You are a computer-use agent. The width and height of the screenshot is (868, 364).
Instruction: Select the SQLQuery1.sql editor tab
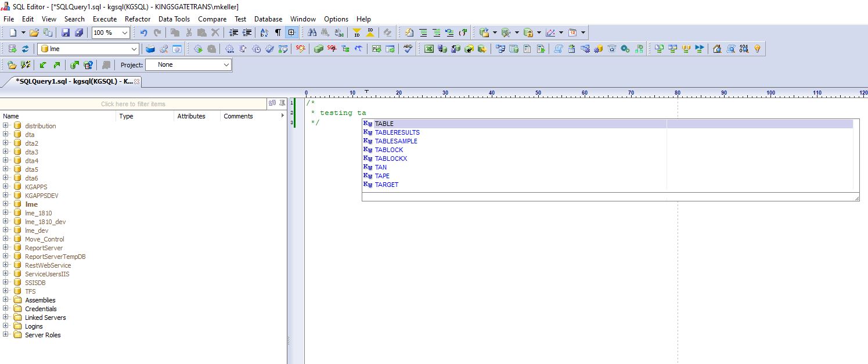click(x=74, y=82)
